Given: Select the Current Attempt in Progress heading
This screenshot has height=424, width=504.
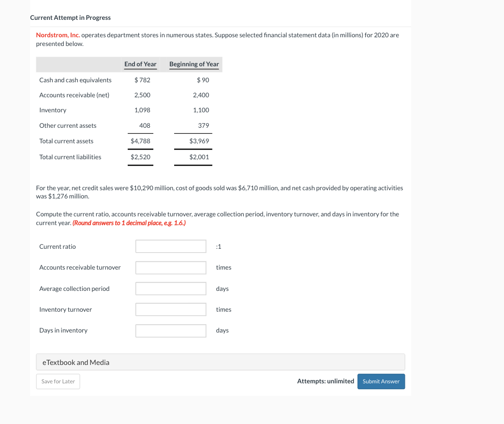Looking at the screenshot, I should click(x=71, y=17).
